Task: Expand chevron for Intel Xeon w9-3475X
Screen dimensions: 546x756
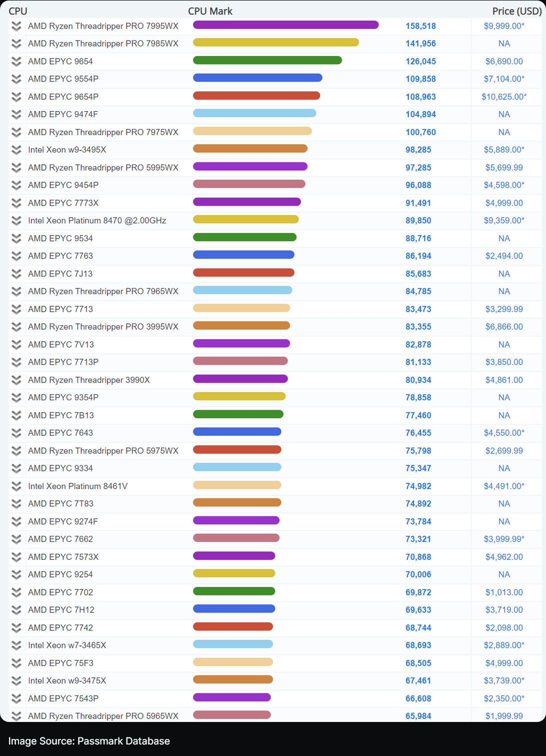Action: tap(16, 681)
